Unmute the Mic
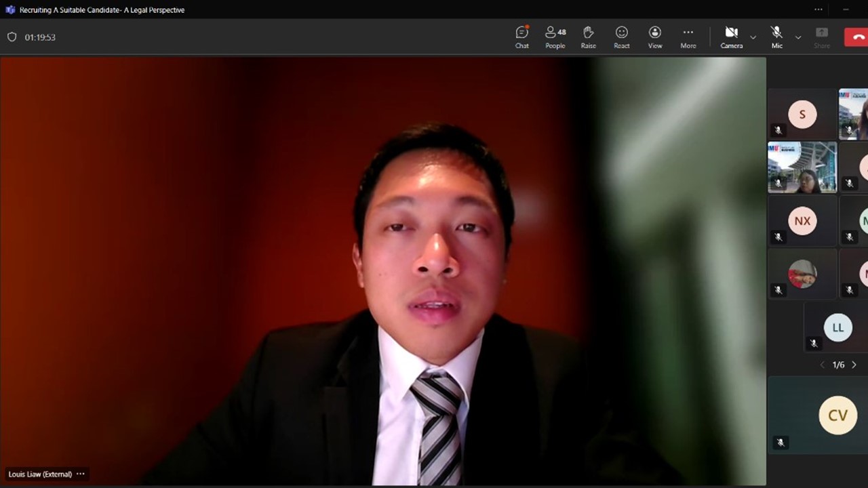868x488 pixels. tap(776, 37)
